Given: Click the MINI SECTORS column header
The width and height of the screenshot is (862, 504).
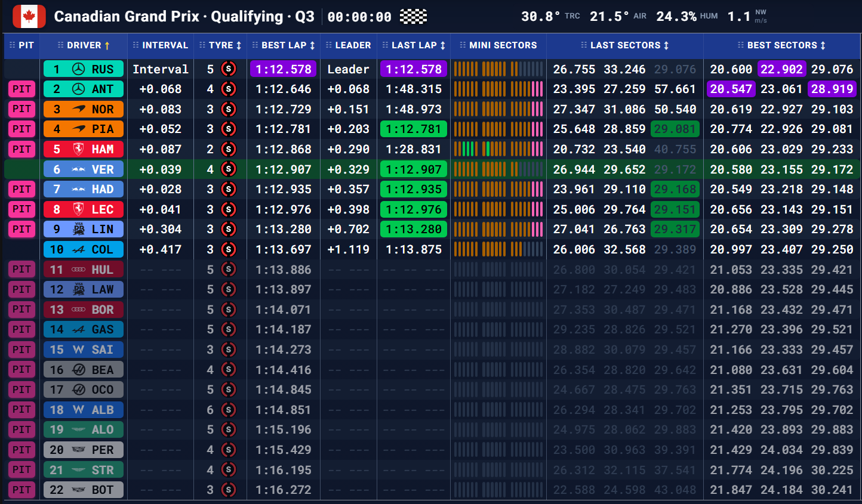Looking at the screenshot, I should [498, 45].
